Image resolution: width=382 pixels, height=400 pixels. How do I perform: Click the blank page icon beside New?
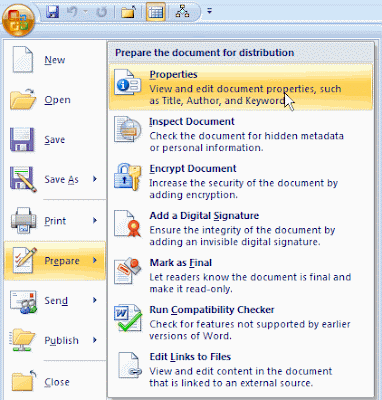pyautogui.click(x=23, y=60)
